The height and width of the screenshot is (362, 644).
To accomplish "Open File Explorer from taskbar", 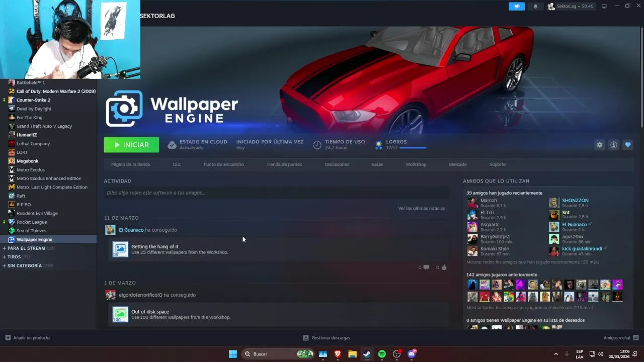I will [352, 354].
